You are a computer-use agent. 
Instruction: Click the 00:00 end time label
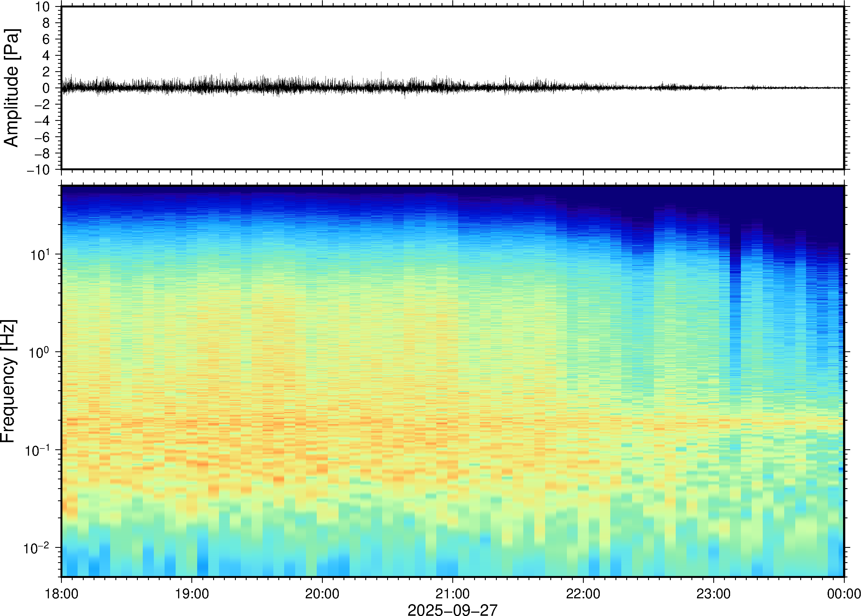pos(844,594)
